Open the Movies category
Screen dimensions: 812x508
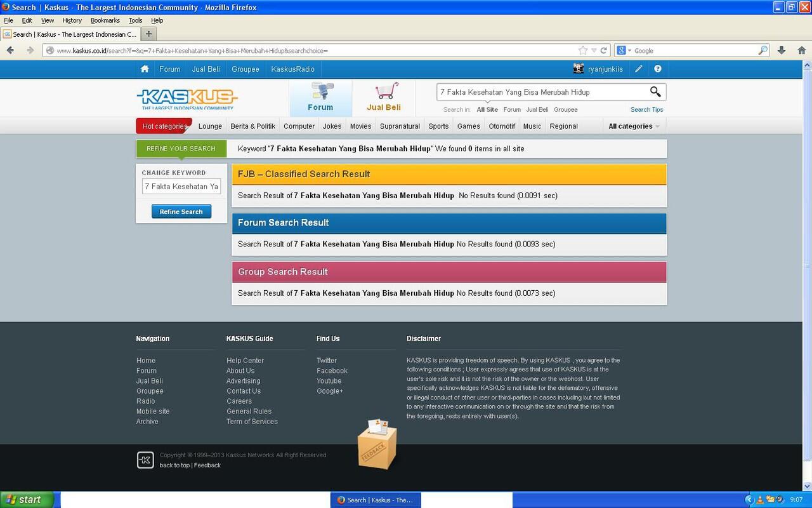360,126
